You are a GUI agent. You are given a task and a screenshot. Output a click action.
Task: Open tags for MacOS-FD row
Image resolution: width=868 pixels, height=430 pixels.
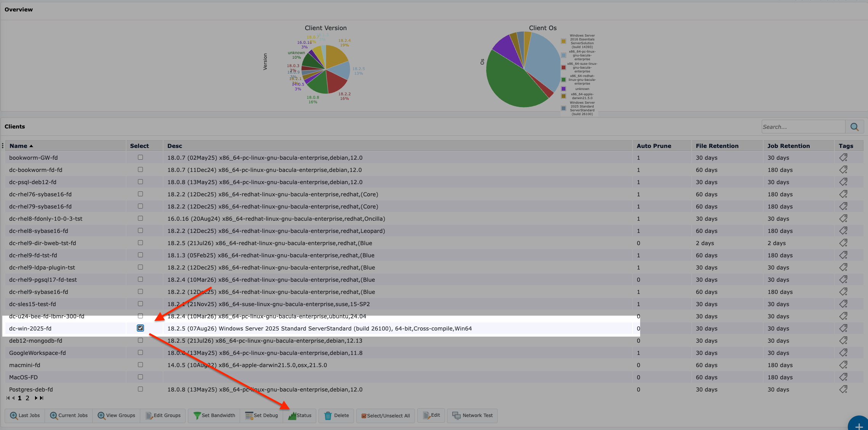point(843,377)
